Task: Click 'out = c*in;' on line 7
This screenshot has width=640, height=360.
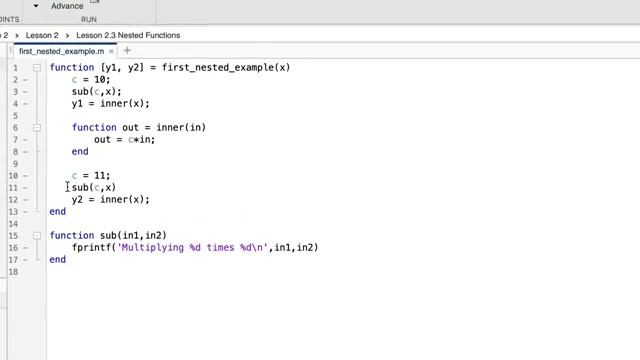Action: tap(124, 140)
